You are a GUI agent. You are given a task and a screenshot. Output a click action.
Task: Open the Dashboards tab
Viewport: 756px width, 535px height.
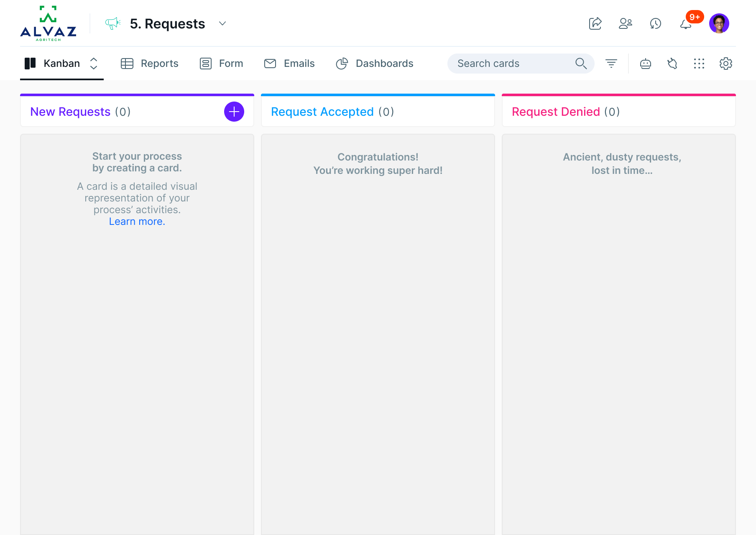(x=375, y=64)
